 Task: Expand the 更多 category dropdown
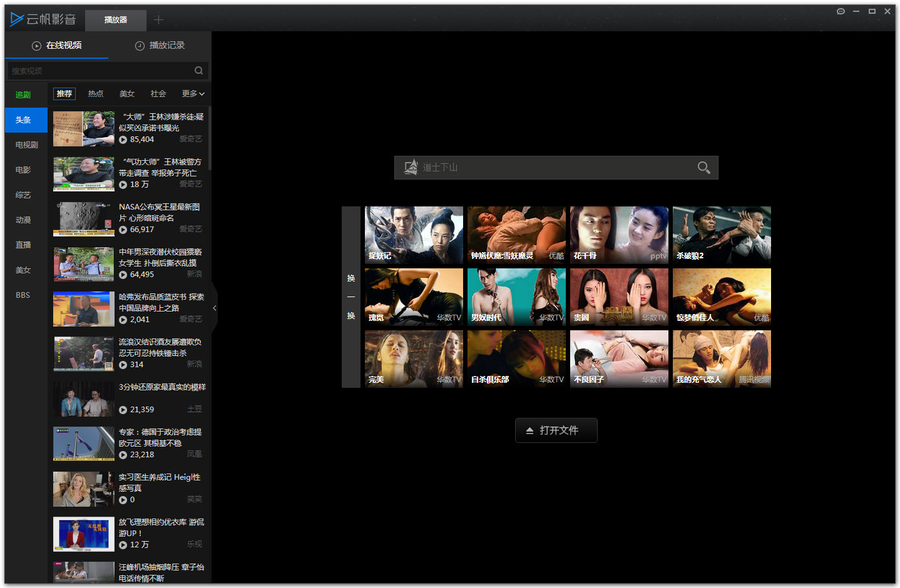coord(193,94)
